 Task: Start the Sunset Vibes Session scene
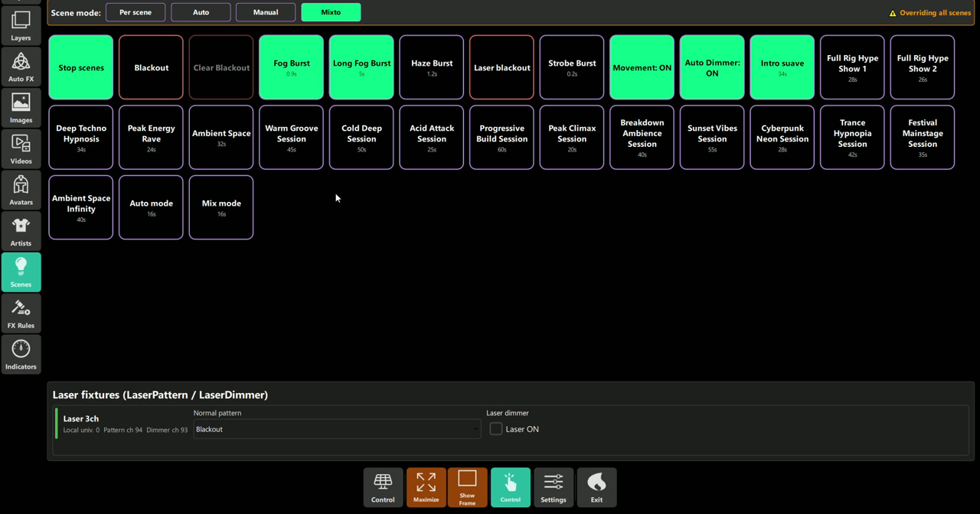point(712,138)
